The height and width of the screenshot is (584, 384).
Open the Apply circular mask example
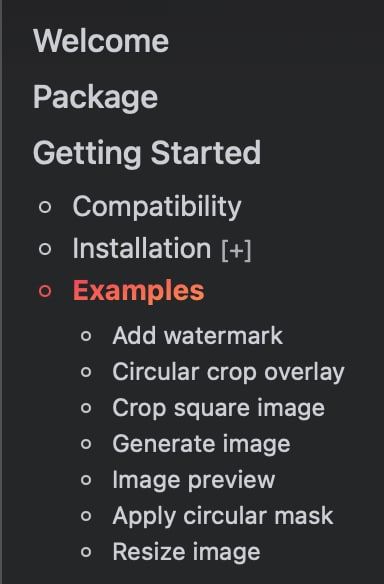tap(223, 516)
